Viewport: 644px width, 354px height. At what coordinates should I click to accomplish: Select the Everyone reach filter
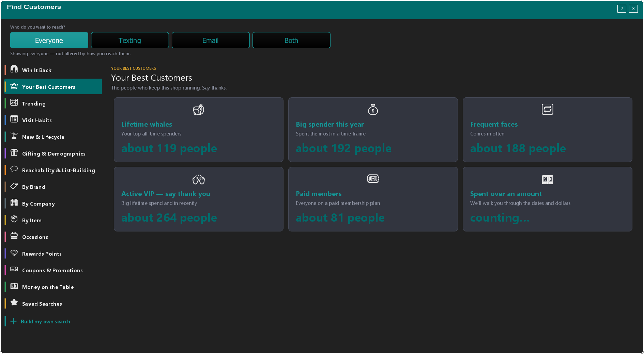(x=49, y=40)
